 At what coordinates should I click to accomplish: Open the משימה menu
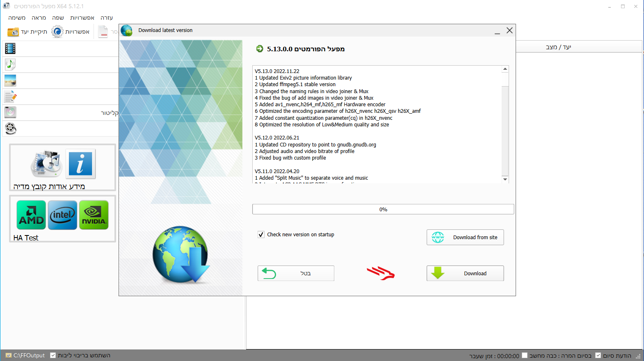coord(17,18)
